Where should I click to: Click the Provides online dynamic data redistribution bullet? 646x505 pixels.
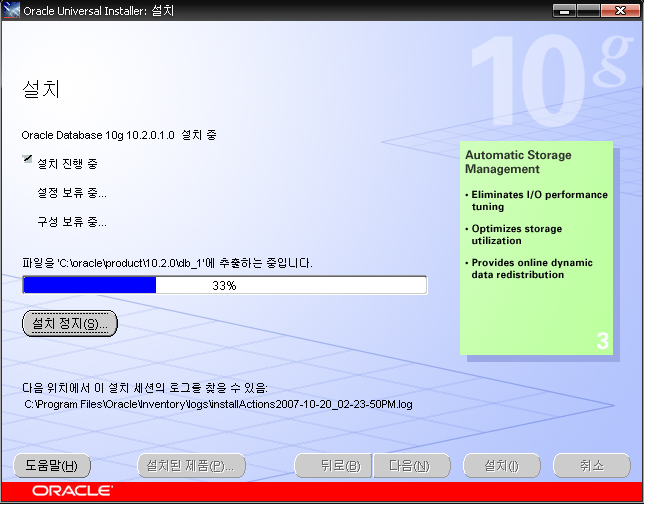[x=529, y=269]
